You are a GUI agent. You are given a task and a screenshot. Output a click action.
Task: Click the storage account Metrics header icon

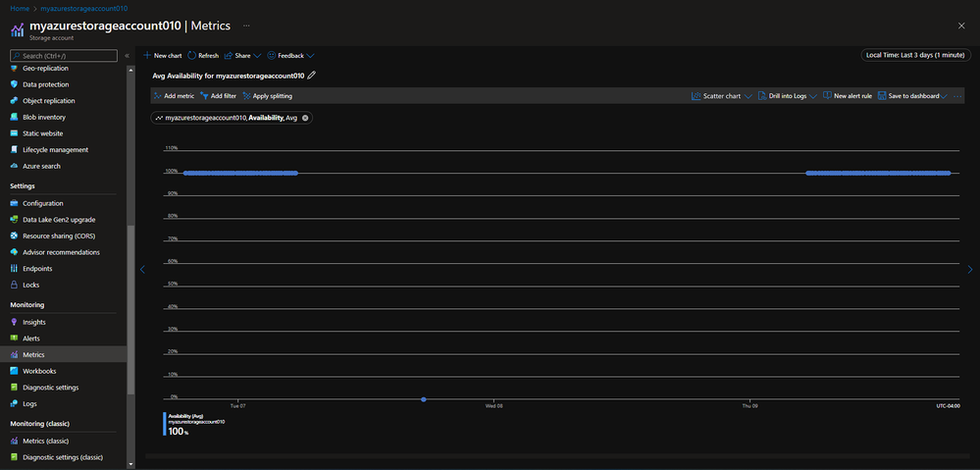(17, 30)
